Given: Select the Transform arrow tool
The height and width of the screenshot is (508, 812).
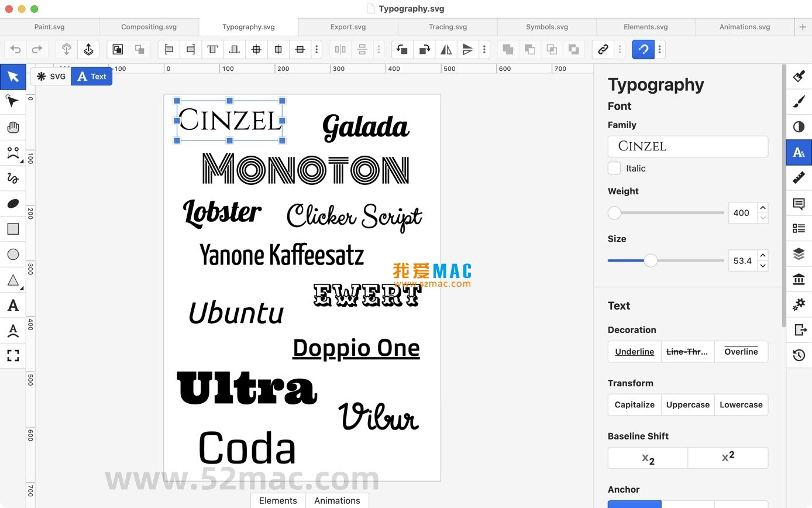Looking at the screenshot, I should [13, 77].
